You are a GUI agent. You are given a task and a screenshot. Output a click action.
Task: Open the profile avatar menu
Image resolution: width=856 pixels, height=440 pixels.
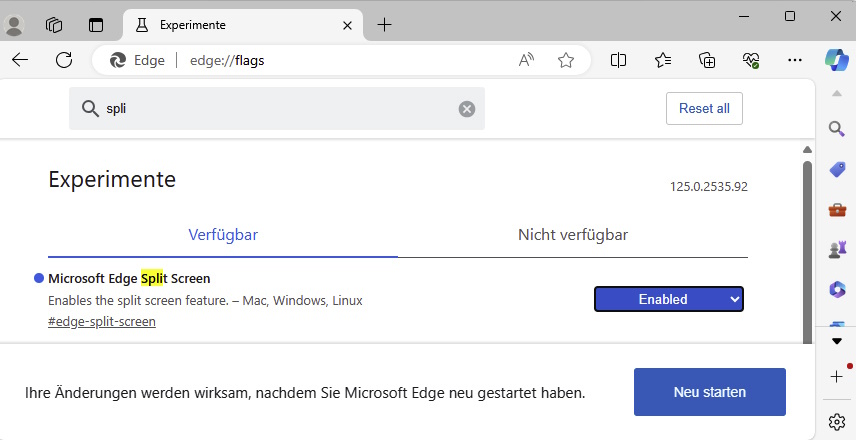point(14,25)
